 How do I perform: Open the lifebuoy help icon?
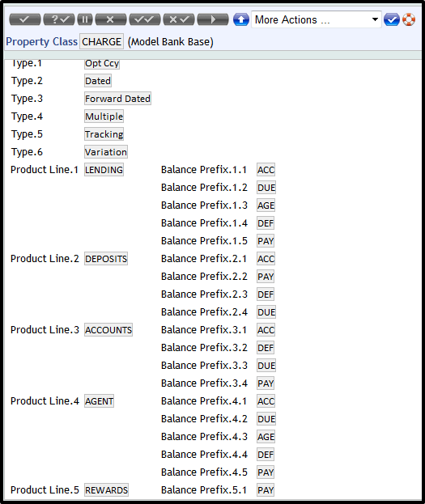click(409, 19)
